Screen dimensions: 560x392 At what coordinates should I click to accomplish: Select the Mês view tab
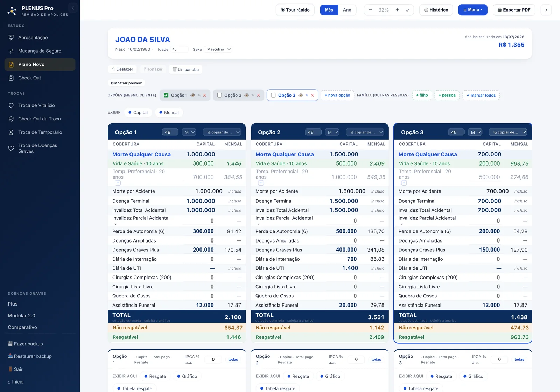(329, 10)
